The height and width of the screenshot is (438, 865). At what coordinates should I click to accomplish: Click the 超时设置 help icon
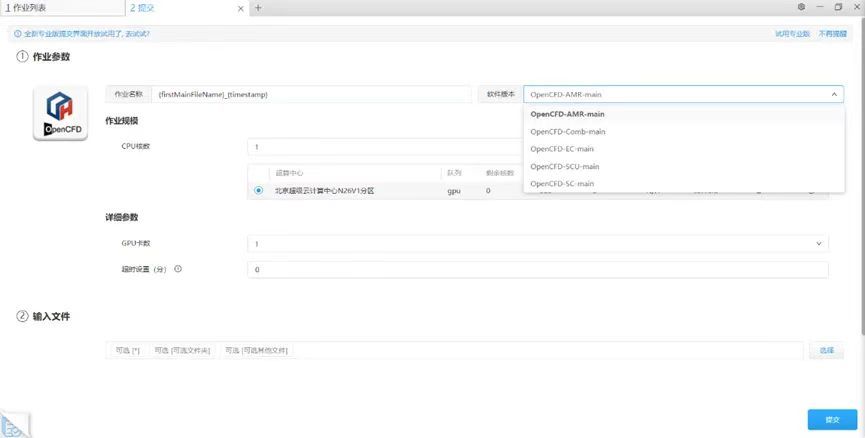pos(178,269)
